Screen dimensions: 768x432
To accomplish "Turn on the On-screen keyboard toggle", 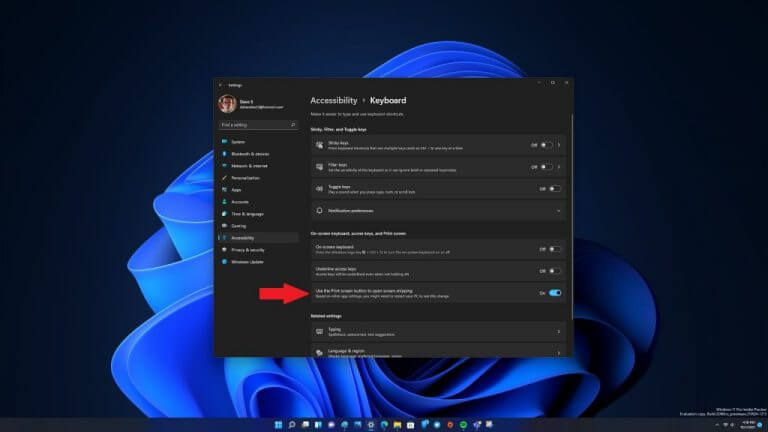I will 555,249.
